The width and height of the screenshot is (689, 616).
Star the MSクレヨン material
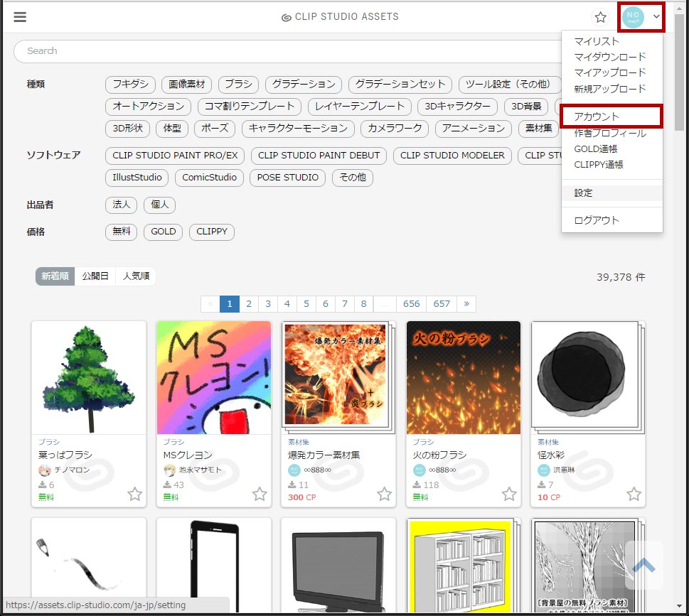(x=259, y=494)
